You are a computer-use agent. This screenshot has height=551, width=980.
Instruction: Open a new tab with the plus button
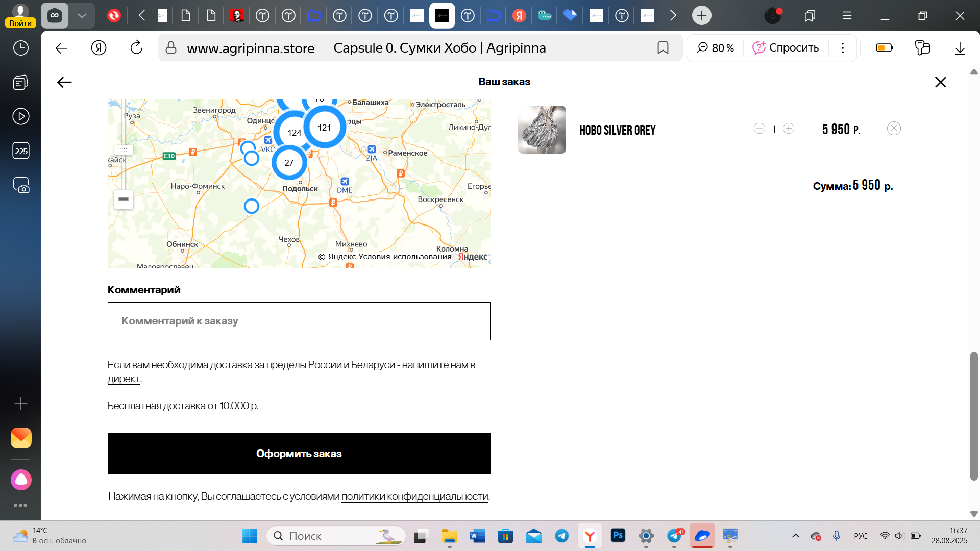click(x=702, y=15)
